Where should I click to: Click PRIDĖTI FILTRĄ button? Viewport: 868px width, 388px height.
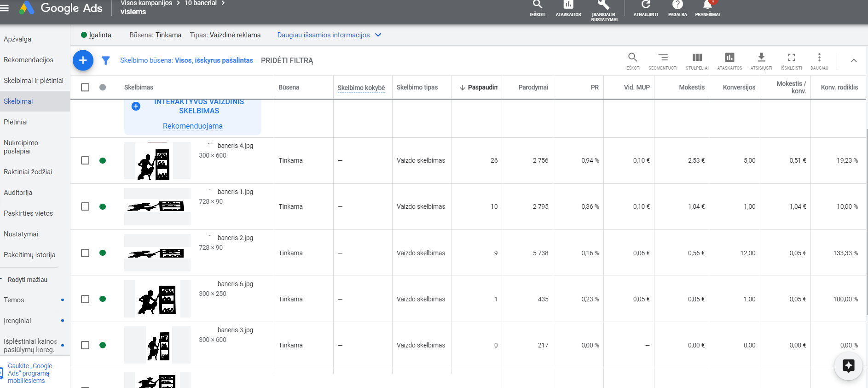pyautogui.click(x=287, y=60)
